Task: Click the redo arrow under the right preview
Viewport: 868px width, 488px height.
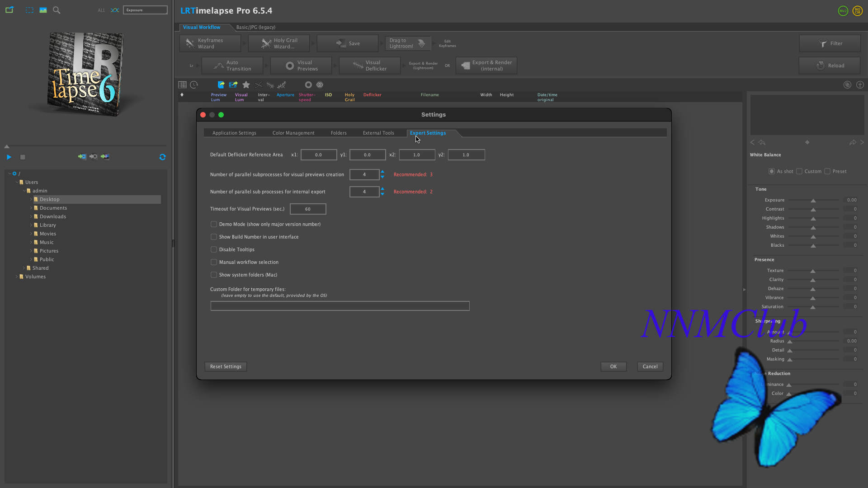Action: (x=853, y=142)
